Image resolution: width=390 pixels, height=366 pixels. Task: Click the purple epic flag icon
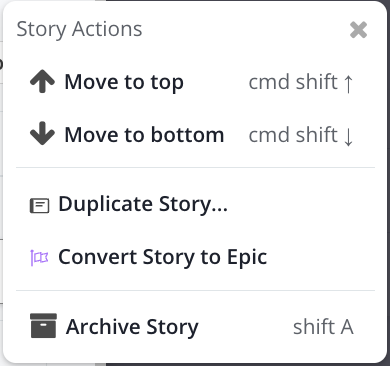click(x=39, y=258)
